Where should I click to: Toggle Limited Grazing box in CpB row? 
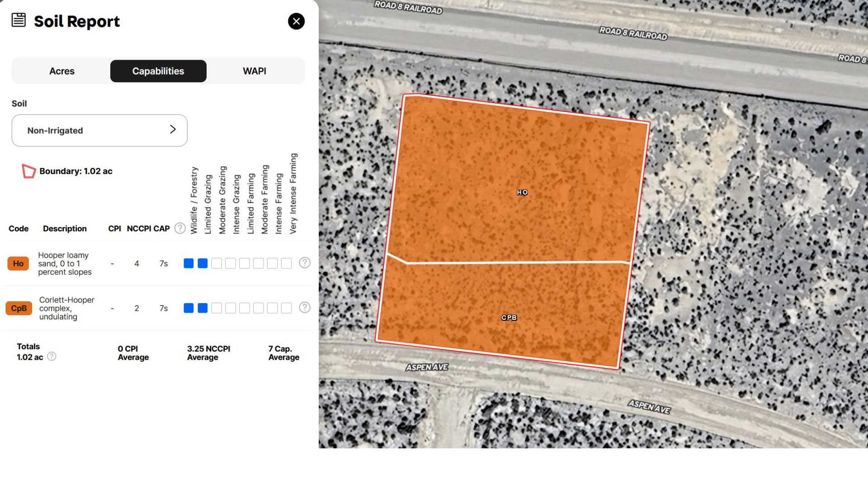point(203,308)
